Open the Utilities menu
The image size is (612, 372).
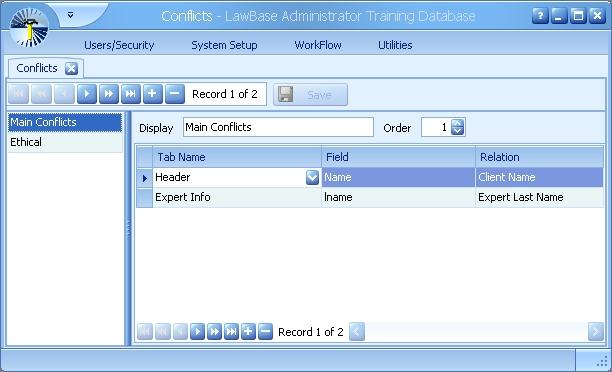[395, 45]
